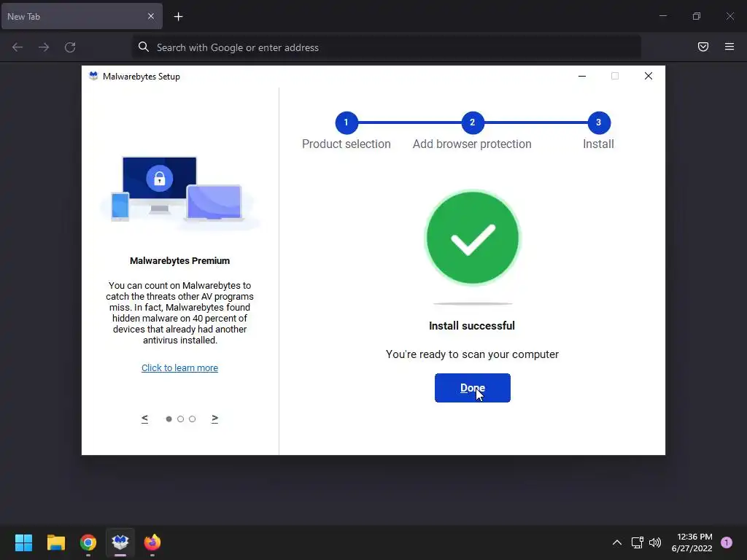Click the Add browser protection step label

pos(472,144)
